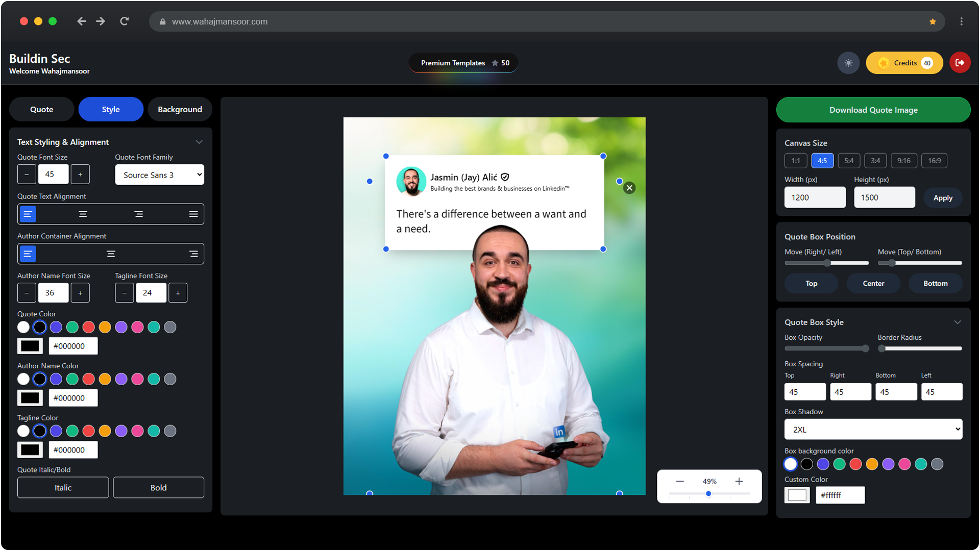This screenshot has height=551, width=980.
Task: Click the zoom in plus icon
Action: 739,481
